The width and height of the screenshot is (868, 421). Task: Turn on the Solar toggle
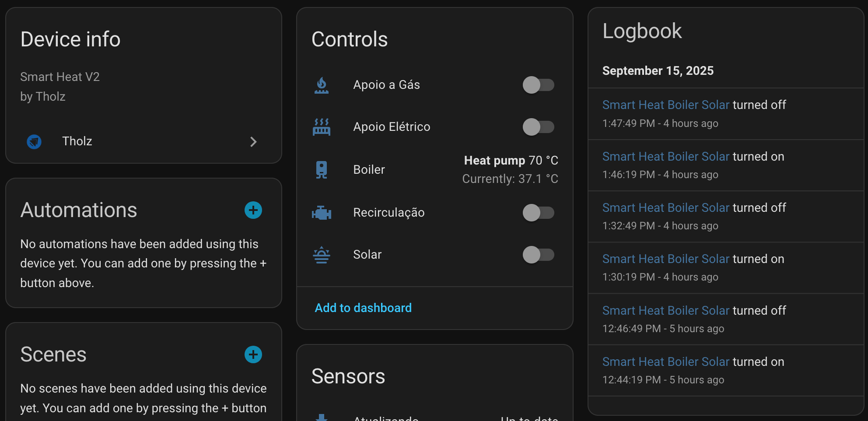point(539,255)
